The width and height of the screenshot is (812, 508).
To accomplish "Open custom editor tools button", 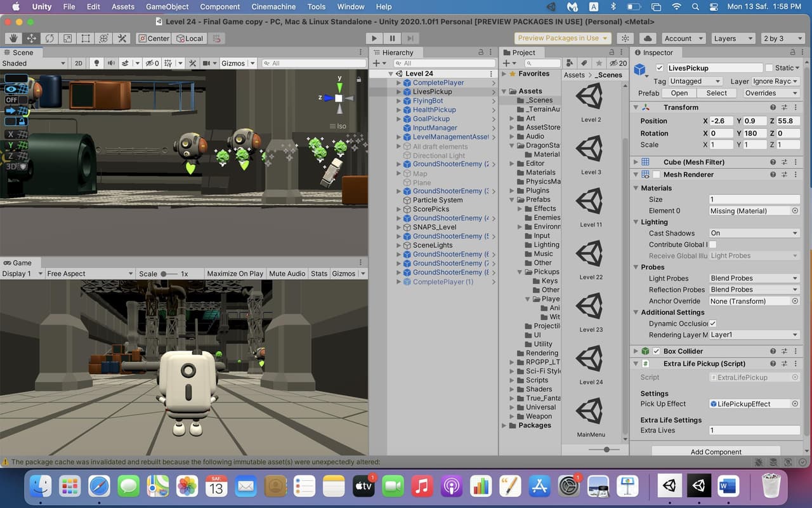I will tap(122, 38).
